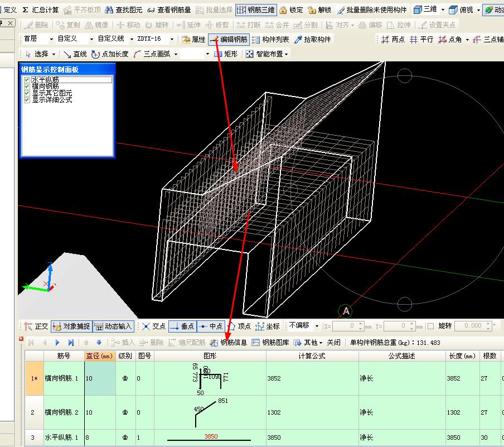Activate 拾取构件 eyedropper tool
Image resolution: width=504 pixels, height=447 pixels.
(x=313, y=39)
